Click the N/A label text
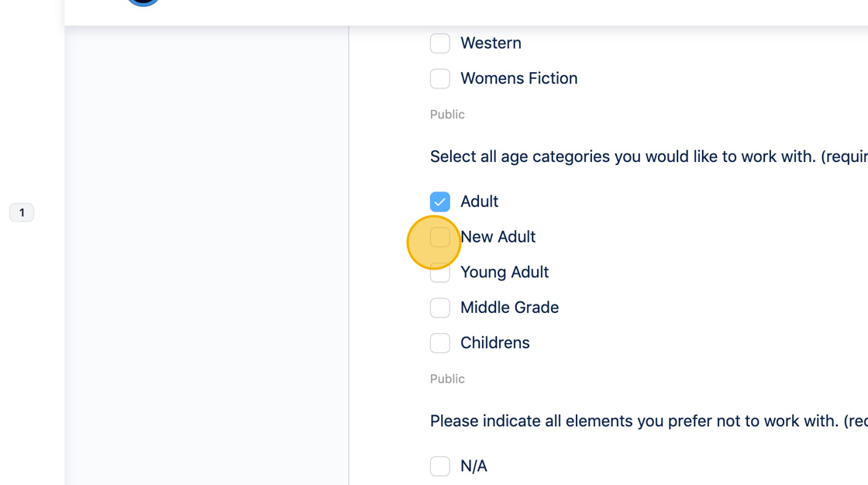 tap(474, 466)
